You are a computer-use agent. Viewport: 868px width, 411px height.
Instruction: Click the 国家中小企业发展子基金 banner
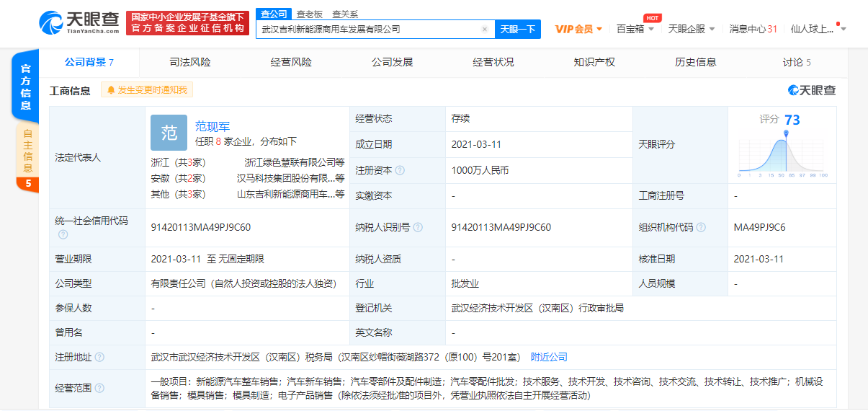(x=187, y=22)
